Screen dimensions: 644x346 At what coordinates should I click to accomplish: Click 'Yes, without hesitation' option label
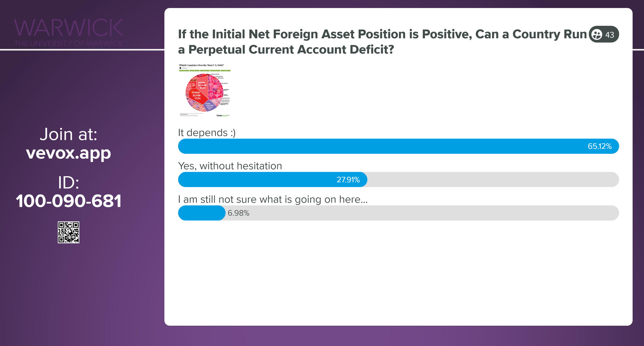coord(230,166)
